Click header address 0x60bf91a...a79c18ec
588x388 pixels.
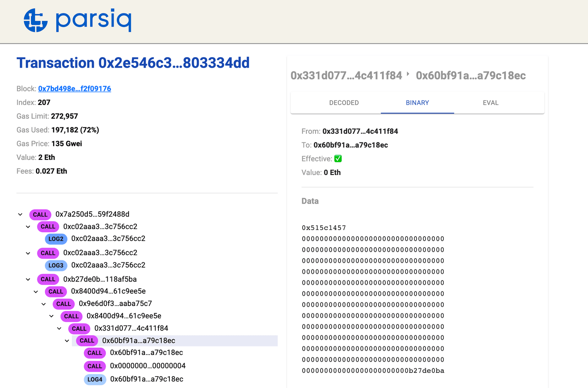click(471, 75)
